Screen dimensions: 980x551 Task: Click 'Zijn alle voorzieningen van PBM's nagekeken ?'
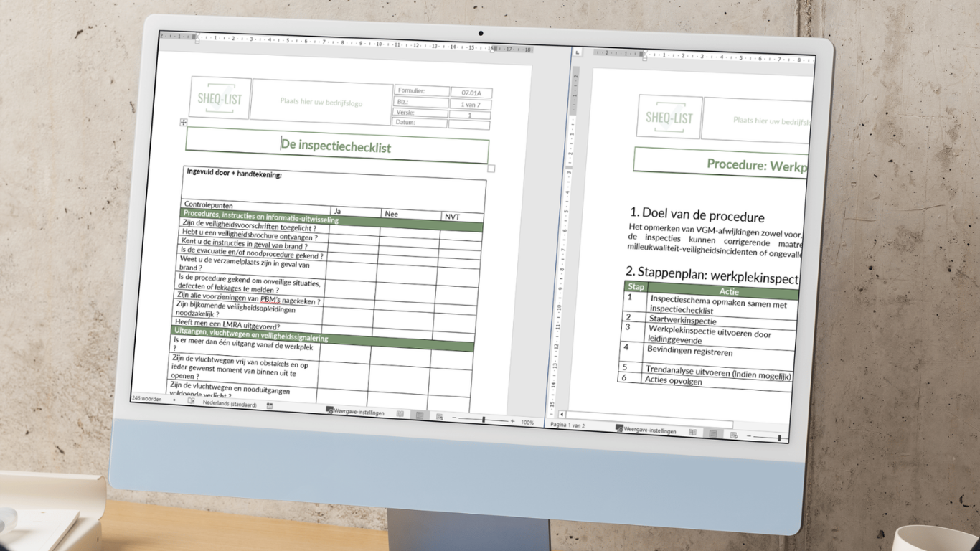[x=249, y=298]
